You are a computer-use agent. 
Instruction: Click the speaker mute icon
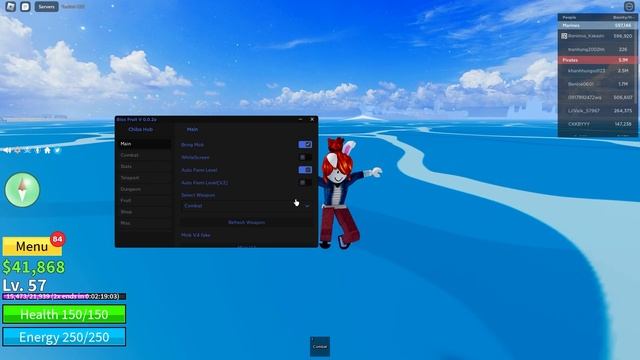(x=7, y=151)
